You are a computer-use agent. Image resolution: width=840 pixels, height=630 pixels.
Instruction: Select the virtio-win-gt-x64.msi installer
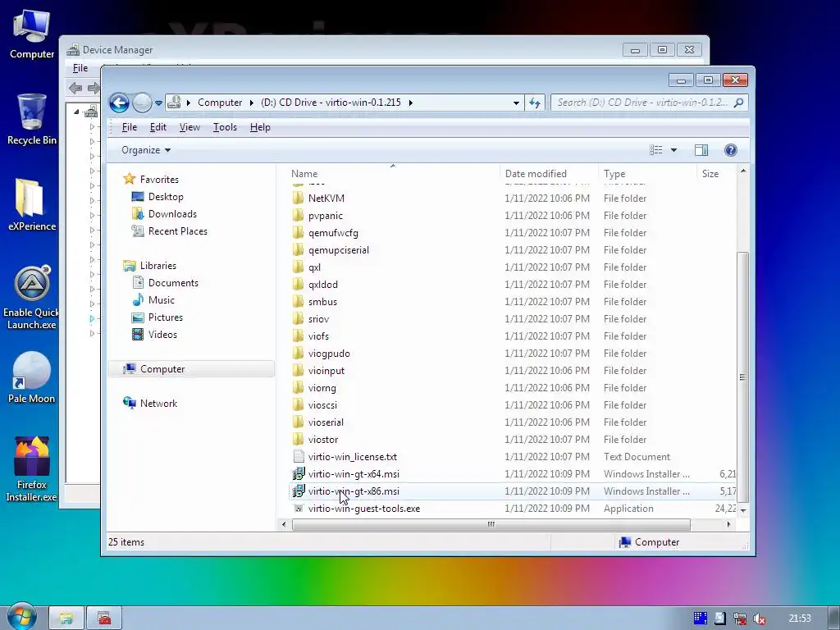354,474
